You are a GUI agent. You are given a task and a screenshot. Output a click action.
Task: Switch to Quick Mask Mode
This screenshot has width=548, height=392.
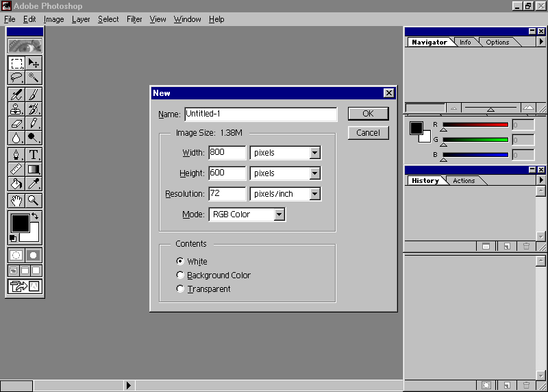point(34,255)
